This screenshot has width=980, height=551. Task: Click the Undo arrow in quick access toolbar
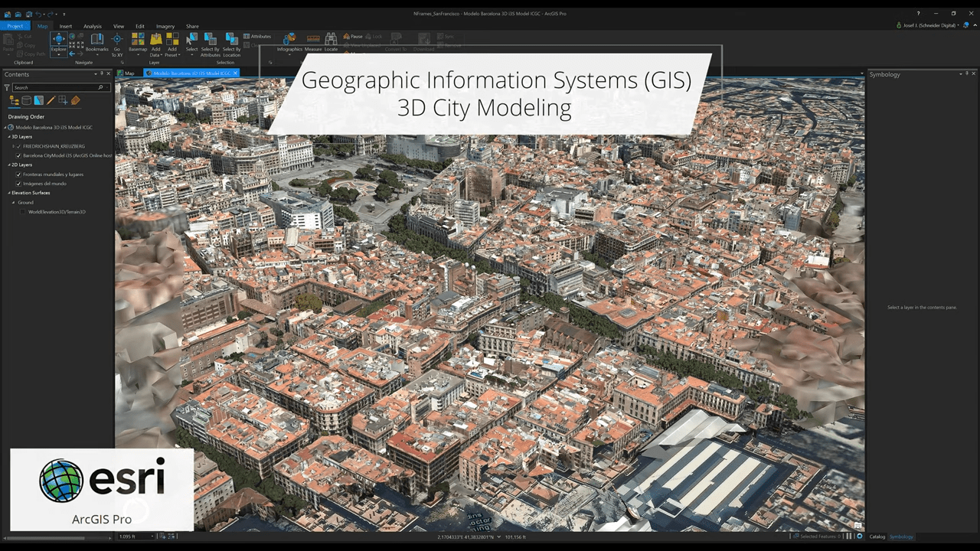click(40, 14)
